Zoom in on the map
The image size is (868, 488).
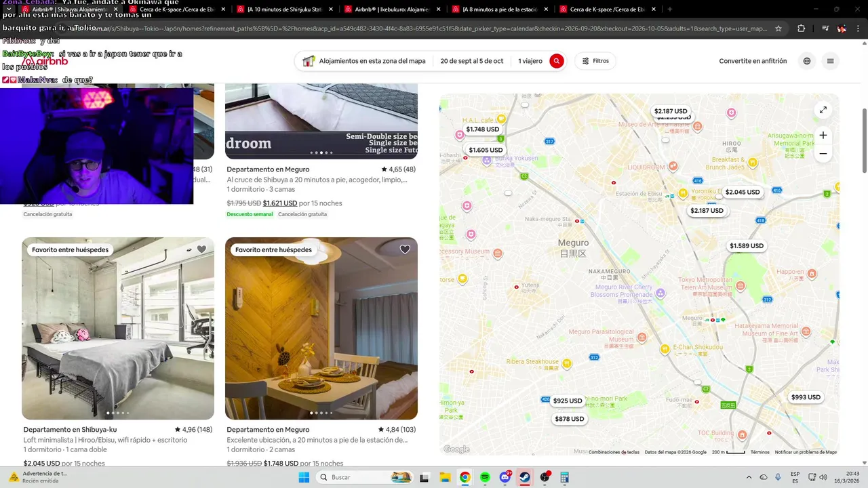(x=823, y=135)
